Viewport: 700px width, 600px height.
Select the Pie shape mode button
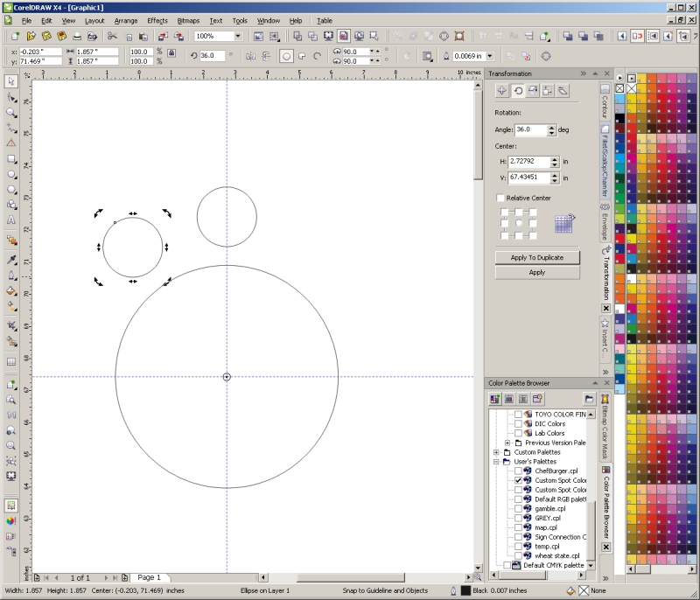(302, 56)
